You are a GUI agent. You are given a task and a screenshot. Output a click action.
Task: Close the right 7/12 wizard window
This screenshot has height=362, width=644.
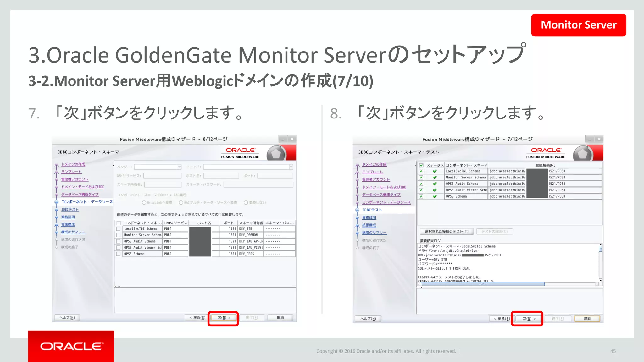(x=599, y=139)
